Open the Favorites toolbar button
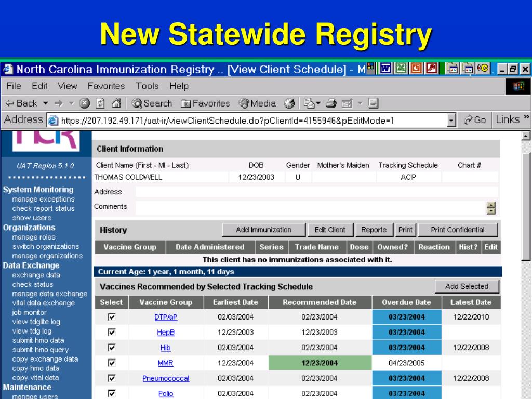Image resolution: width=532 pixels, height=399 pixels. (205, 103)
